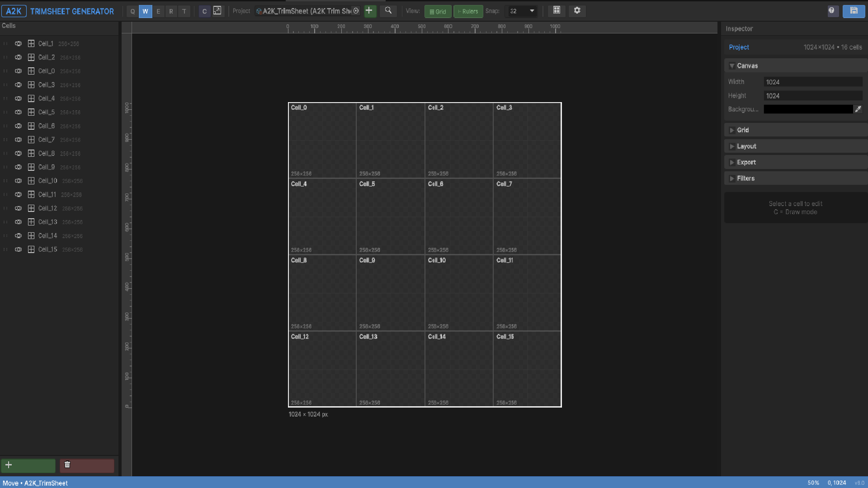
Task: Click the magnifier search icon in toolbar
Action: tap(388, 11)
